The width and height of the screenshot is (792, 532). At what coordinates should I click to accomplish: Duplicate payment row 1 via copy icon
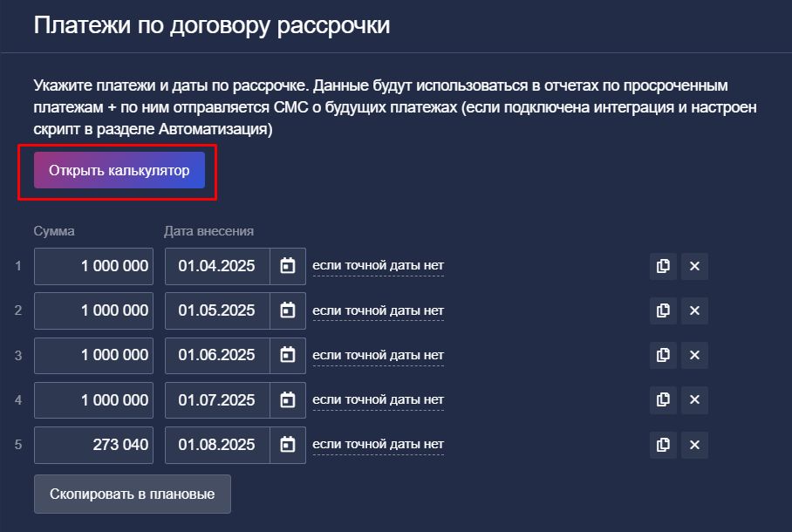tap(663, 266)
